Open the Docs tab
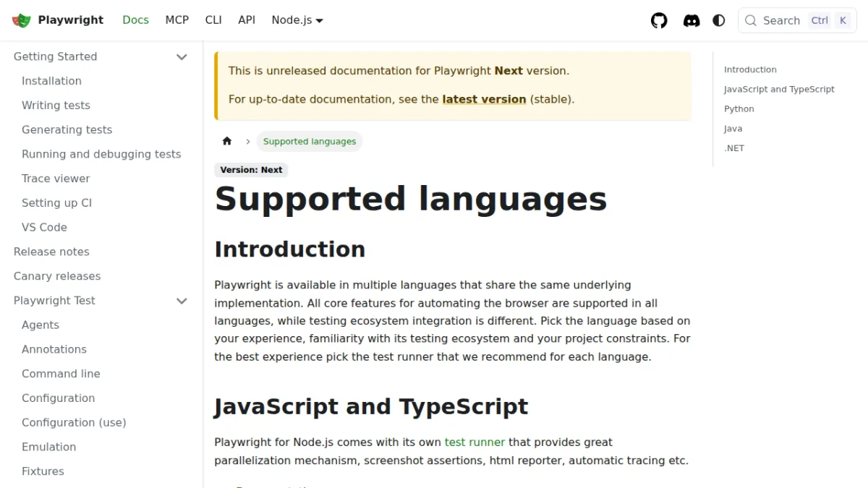 coord(136,20)
